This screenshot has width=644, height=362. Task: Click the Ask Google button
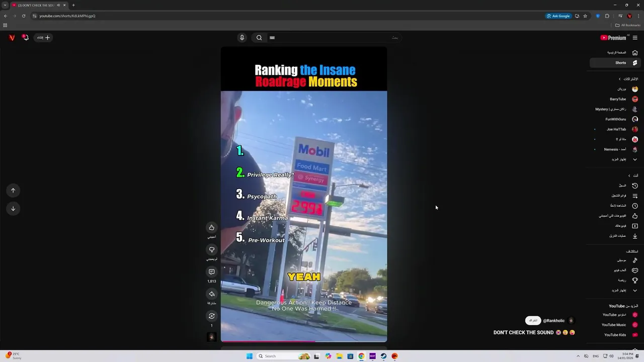coord(558,16)
